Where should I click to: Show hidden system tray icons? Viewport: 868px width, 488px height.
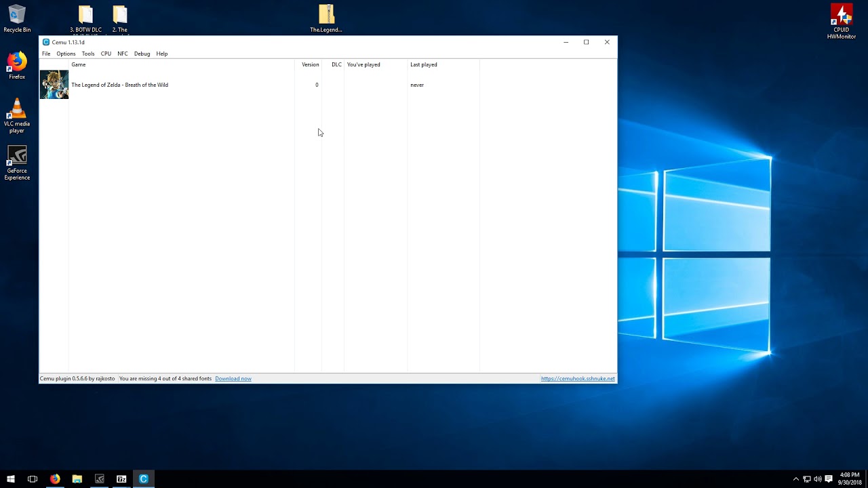click(795, 479)
